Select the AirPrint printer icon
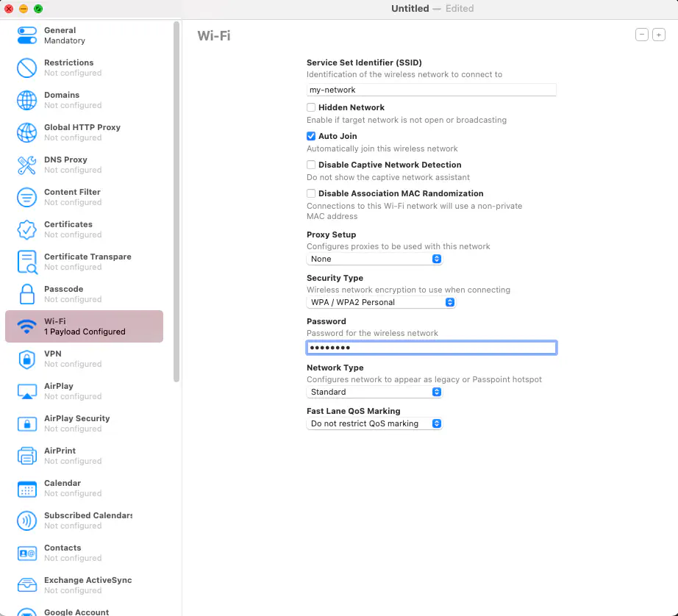678x616 pixels. pos(26,456)
